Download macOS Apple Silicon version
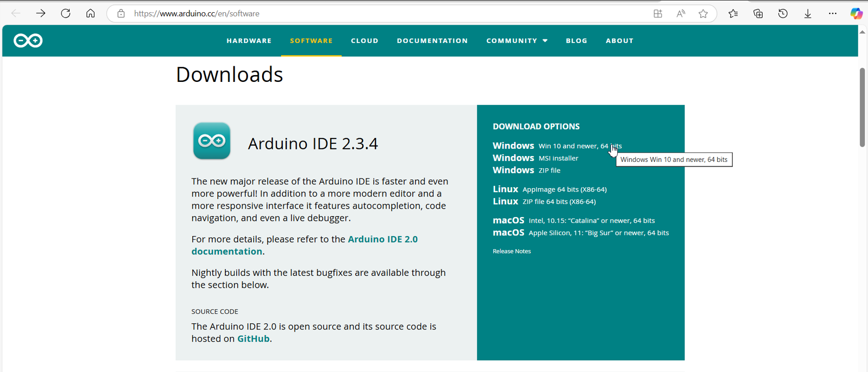This screenshot has width=868, height=372. tap(581, 233)
